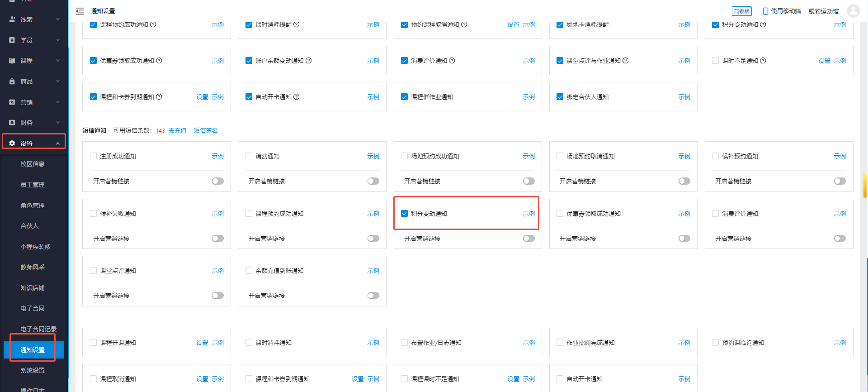Click 示例 link for SMS 积分变动通知
This screenshot has width=868, height=392.
528,214
